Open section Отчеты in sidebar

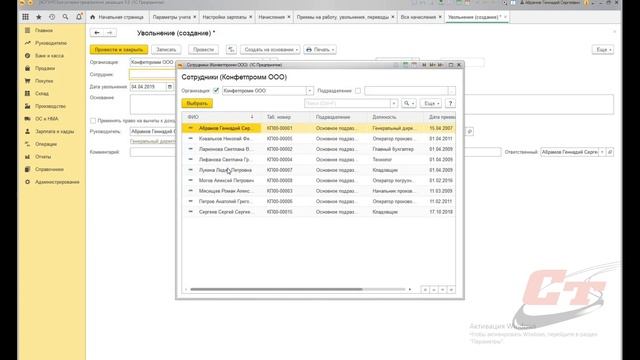[x=43, y=157]
